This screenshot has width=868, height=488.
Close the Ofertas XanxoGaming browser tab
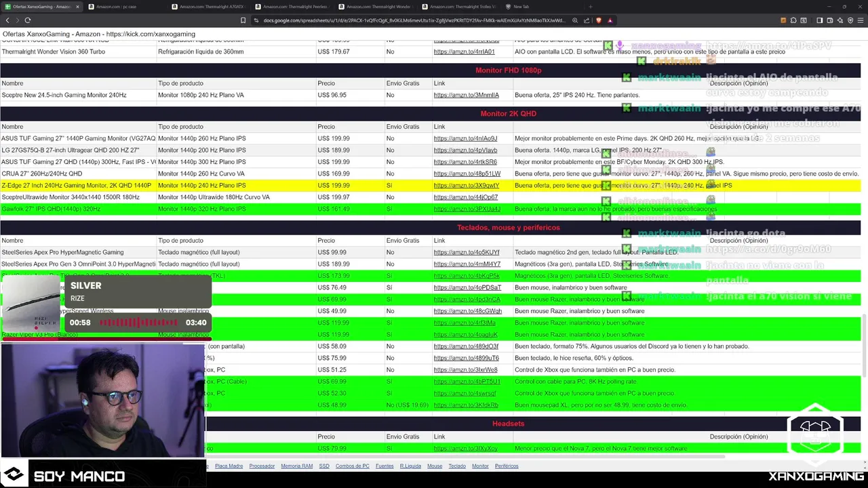[x=77, y=7]
